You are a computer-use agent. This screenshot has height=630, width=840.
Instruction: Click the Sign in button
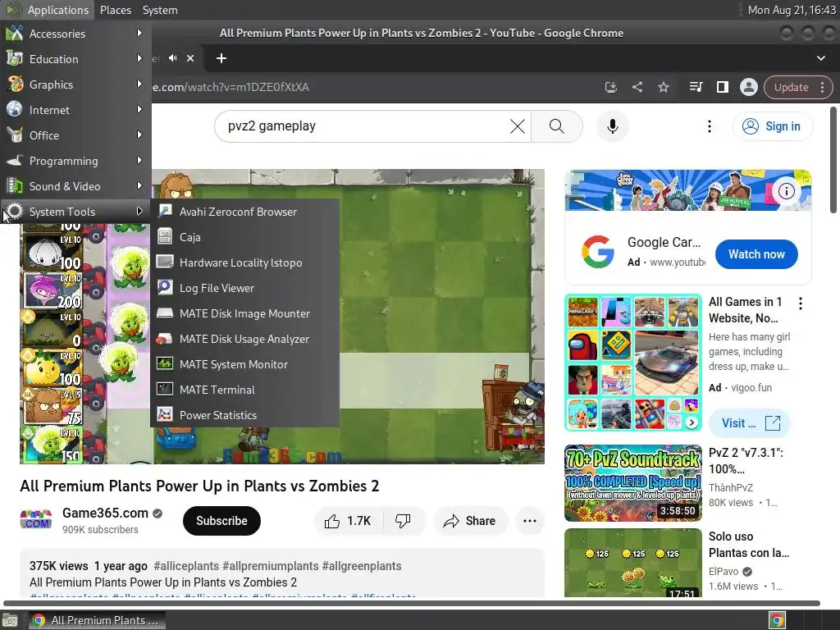coord(772,126)
